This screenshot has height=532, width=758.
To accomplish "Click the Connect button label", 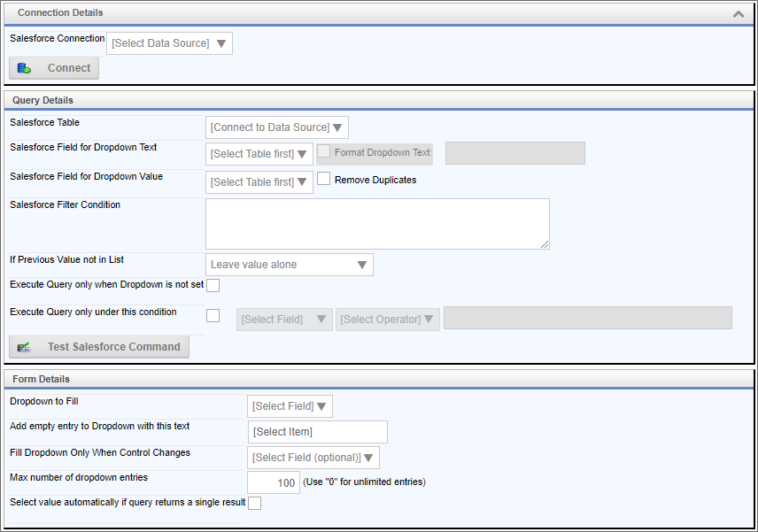I will click(69, 68).
